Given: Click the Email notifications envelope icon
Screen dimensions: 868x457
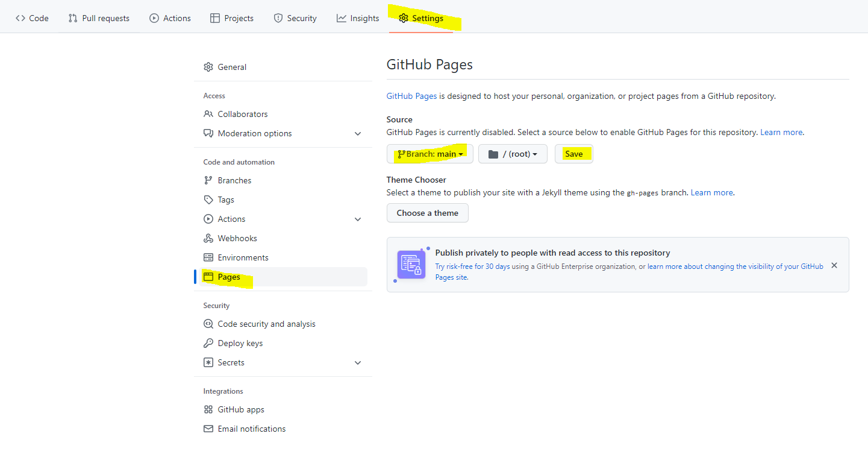Looking at the screenshot, I should coord(208,429).
